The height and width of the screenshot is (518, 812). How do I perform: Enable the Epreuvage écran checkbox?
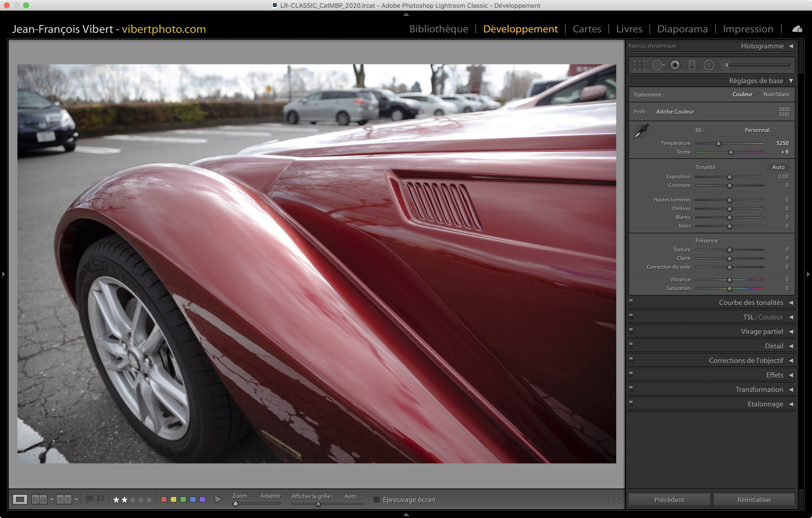tap(376, 499)
